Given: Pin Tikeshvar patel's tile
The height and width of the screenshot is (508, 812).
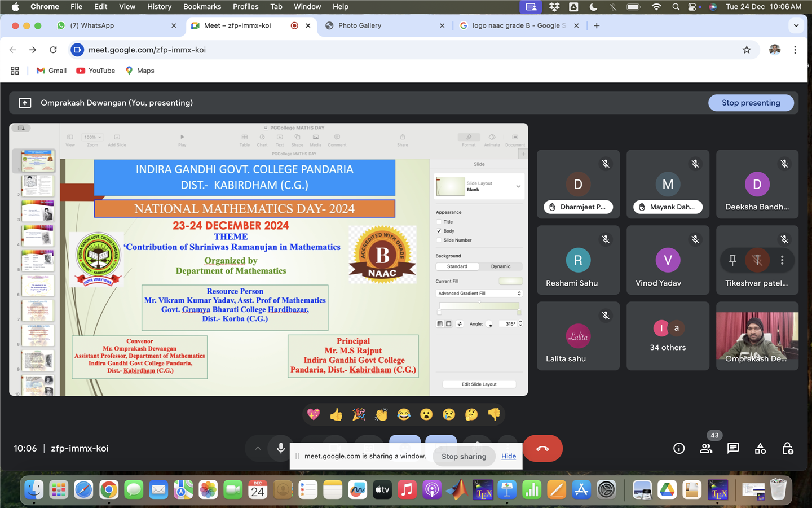Looking at the screenshot, I should click(732, 260).
